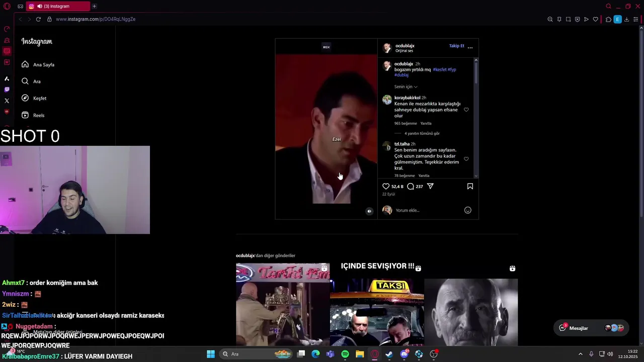Reload the page
Viewport: 644px width, 362px height.
tap(38, 19)
